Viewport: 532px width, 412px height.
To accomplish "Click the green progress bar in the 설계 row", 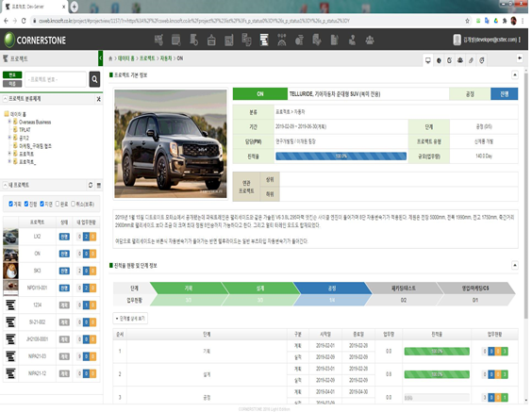I will coord(437,374).
